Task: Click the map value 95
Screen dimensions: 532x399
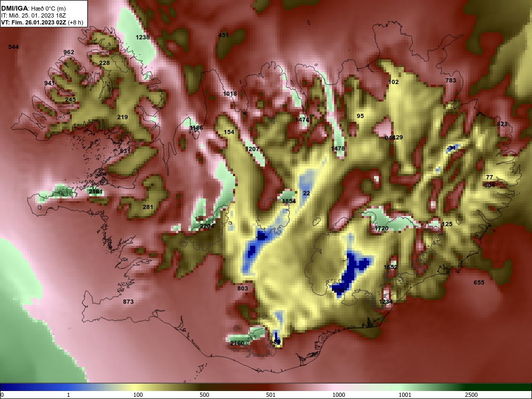Action: pyautogui.click(x=360, y=116)
